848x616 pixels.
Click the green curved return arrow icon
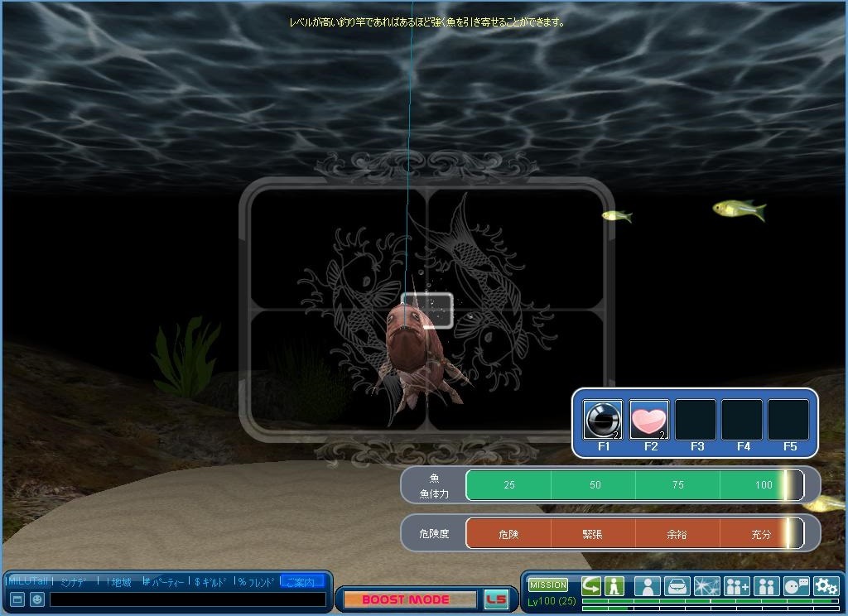click(x=591, y=585)
